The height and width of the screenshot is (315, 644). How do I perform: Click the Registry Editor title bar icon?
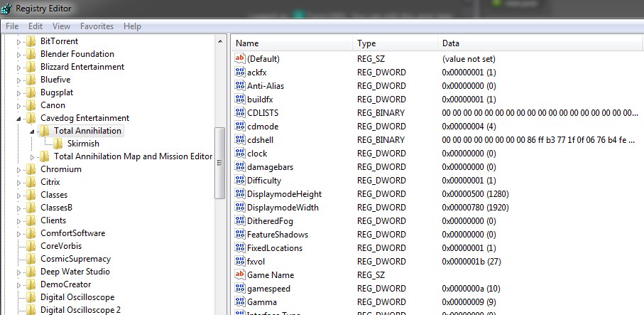pyautogui.click(x=6, y=8)
